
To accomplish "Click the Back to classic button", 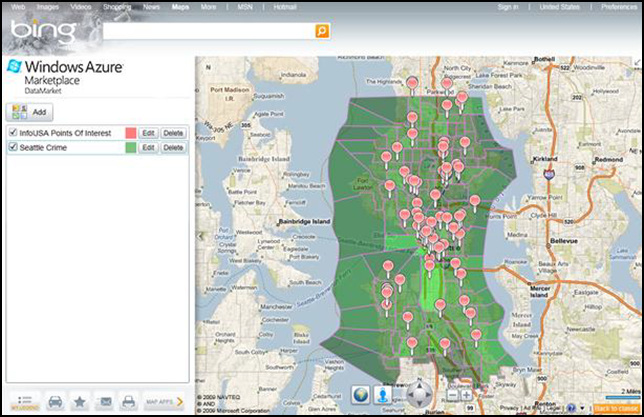I will (616, 408).
